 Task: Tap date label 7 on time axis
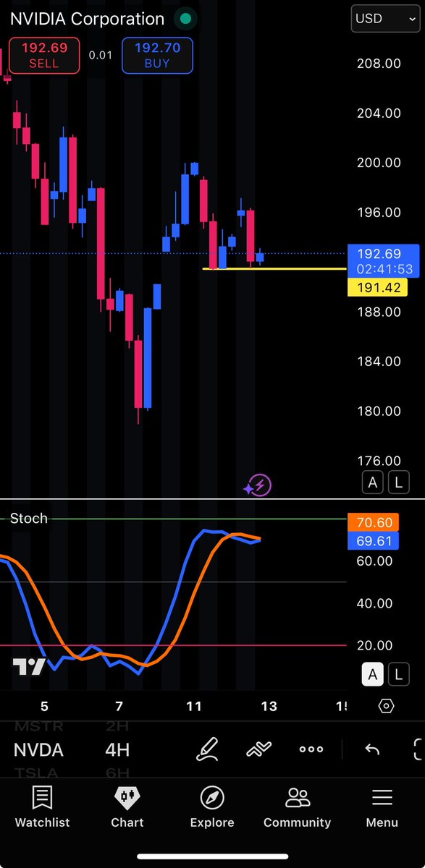119,707
